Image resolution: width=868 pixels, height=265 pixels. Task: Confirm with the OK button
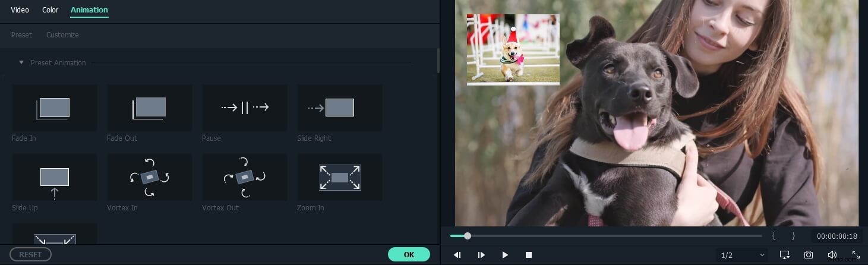click(409, 254)
